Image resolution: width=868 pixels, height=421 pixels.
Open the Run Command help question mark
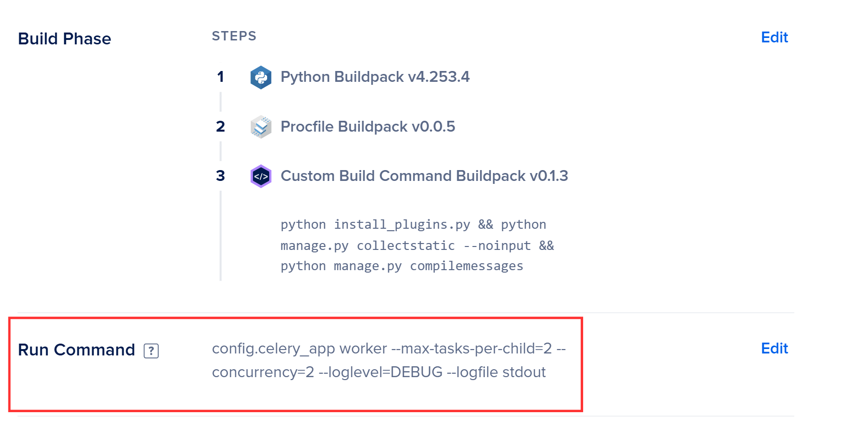(x=151, y=351)
